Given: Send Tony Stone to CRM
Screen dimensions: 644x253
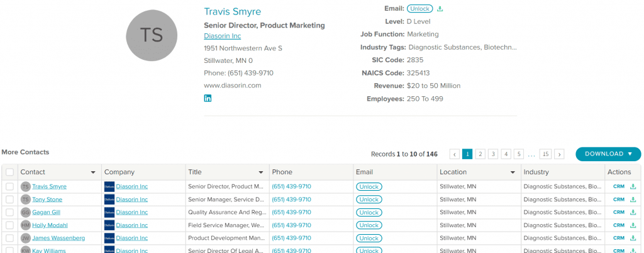Looking at the screenshot, I should (x=619, y=200).
